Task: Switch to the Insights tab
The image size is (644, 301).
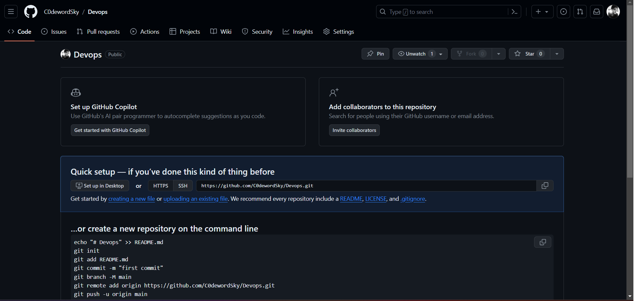Action: (x=298, y=32)
